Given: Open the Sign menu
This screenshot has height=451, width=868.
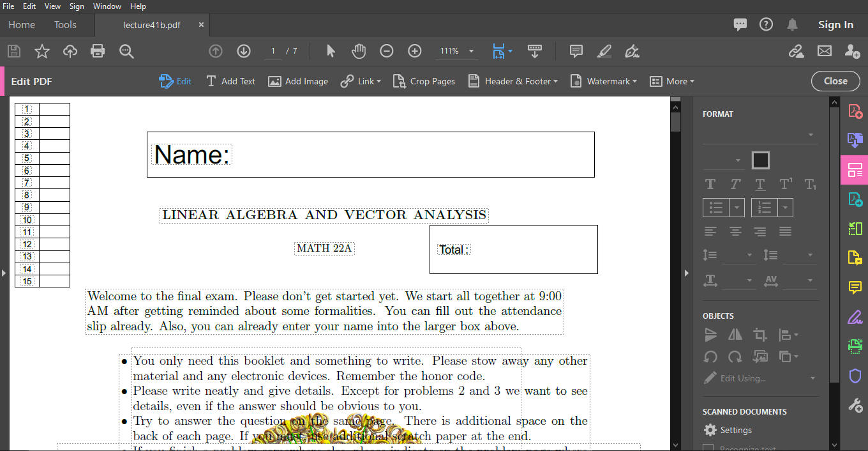Looking at the screenshot, I should point(77,6).
